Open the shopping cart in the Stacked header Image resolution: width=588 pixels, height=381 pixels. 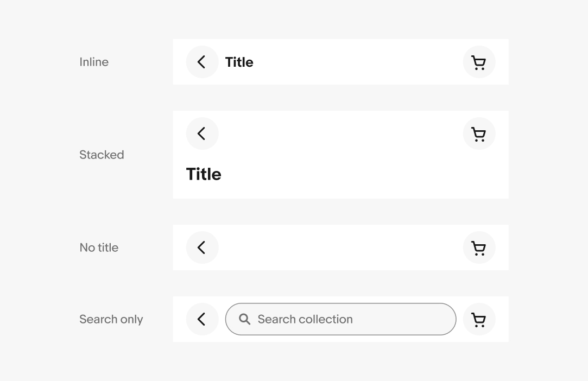coord(479,134)
